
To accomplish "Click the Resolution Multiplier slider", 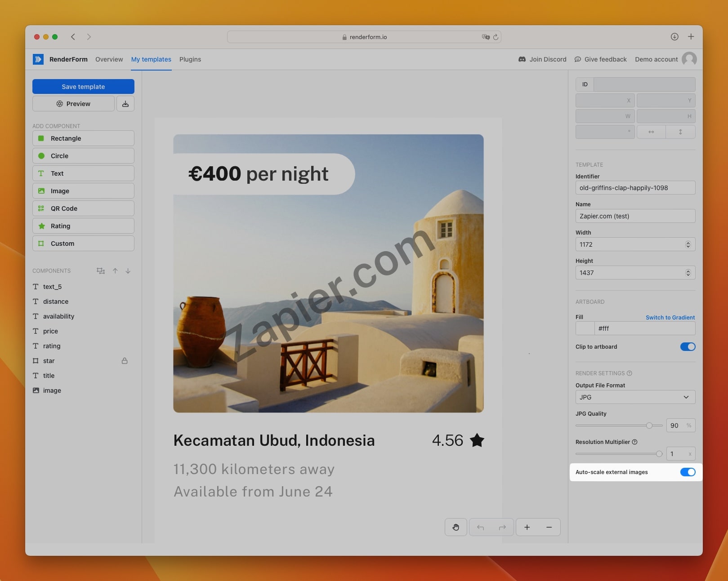I will pos(619,454).
